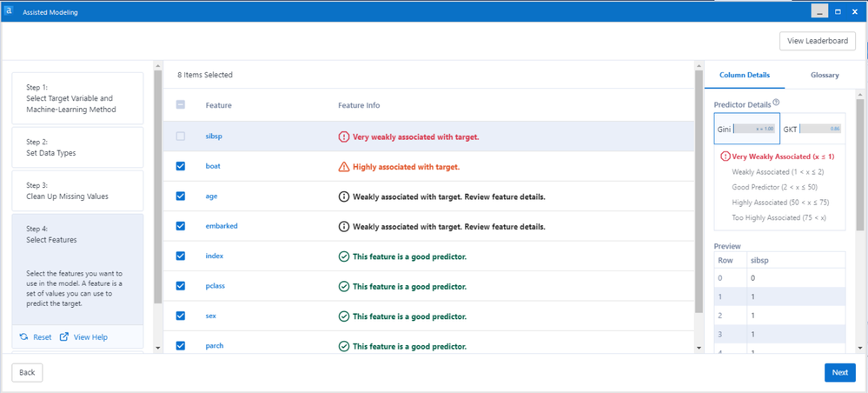
Task: Click the '8 Items Selected' text
Action: tap(205, 75)
